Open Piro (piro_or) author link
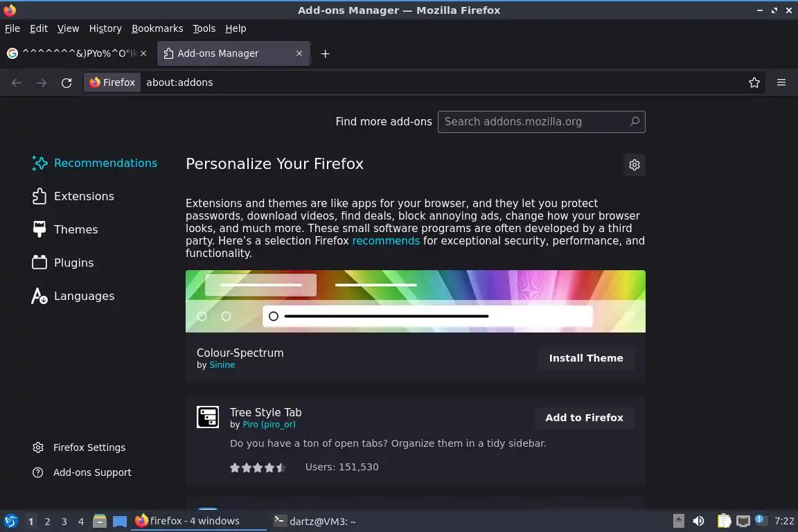The width and height of the screenshot is (798, 532). pyautogui.click(x=269, y=425)
